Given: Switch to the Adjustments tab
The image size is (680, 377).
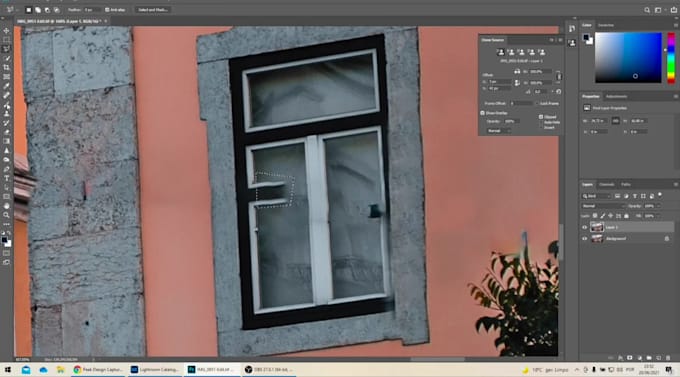Looking at the screenshot, I should pos(616,96).
